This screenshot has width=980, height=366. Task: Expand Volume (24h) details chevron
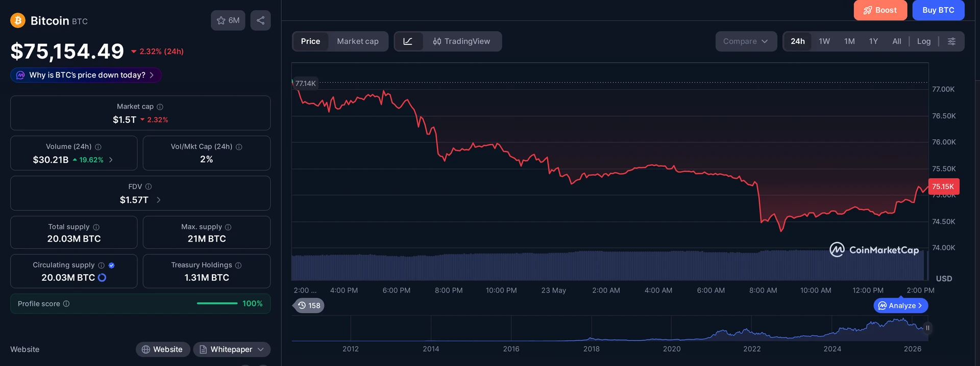(111, 160)
